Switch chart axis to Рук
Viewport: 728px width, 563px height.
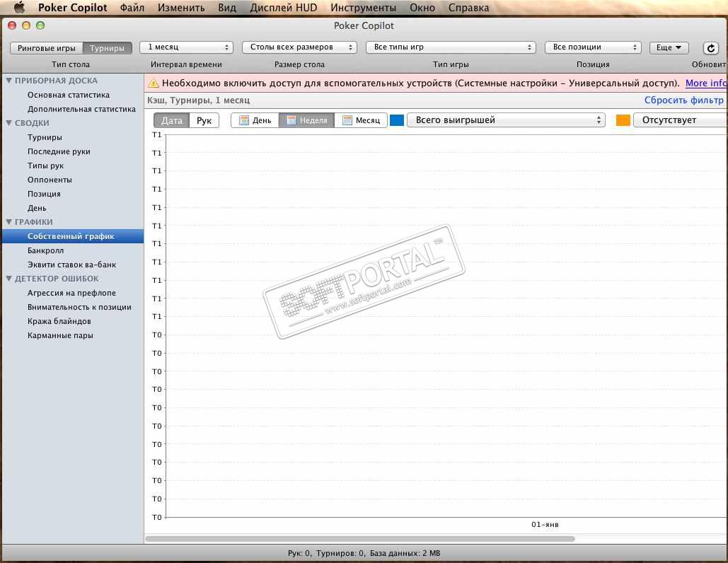pos(204,121)
